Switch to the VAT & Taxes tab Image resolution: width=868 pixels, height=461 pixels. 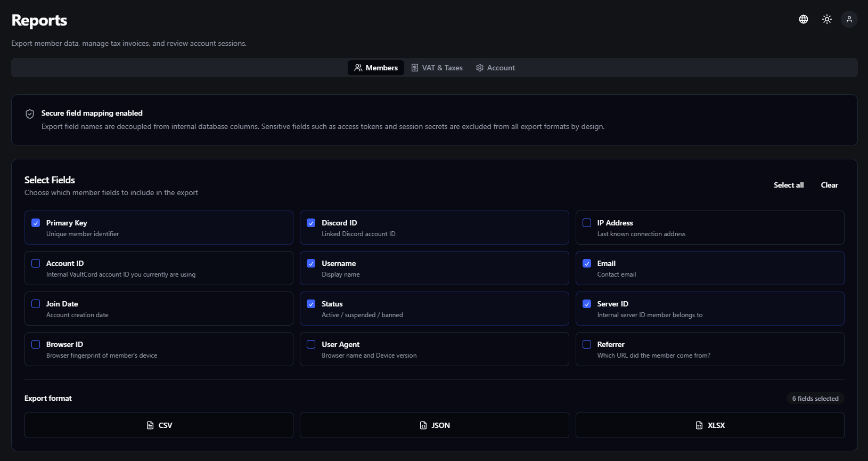pyautogui.click(x=437, y=68)
